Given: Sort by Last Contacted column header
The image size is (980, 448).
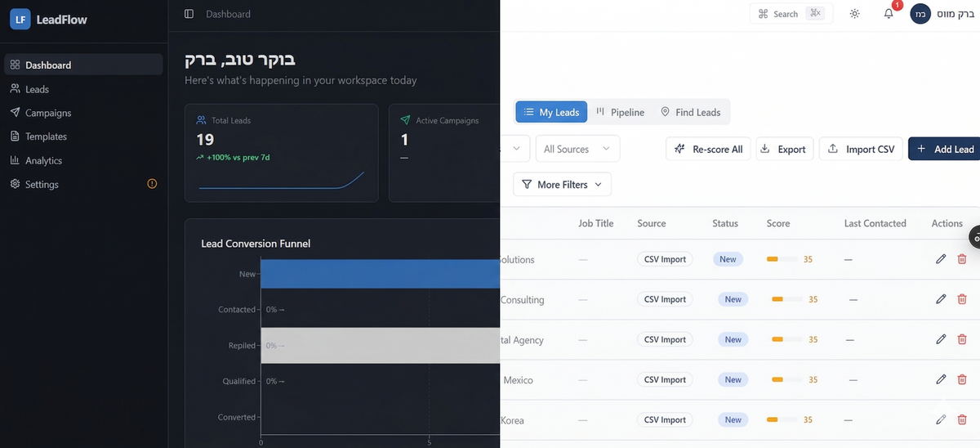Looking at the screenshot, I should point(875,223).
